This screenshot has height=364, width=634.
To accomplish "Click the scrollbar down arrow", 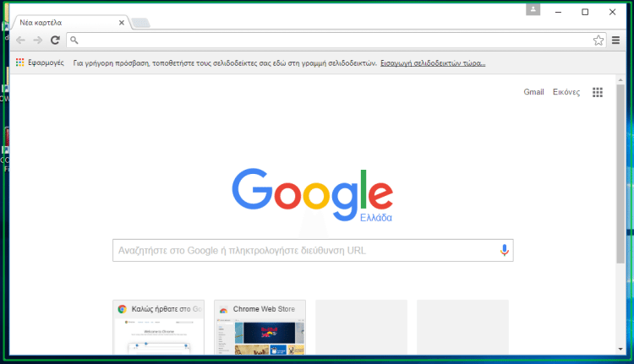I will (x=620, y=349).
